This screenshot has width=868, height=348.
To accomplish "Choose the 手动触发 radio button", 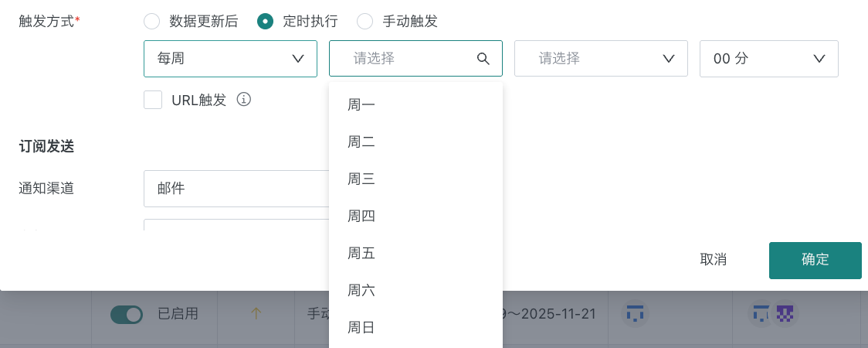I will pos(364,22).
